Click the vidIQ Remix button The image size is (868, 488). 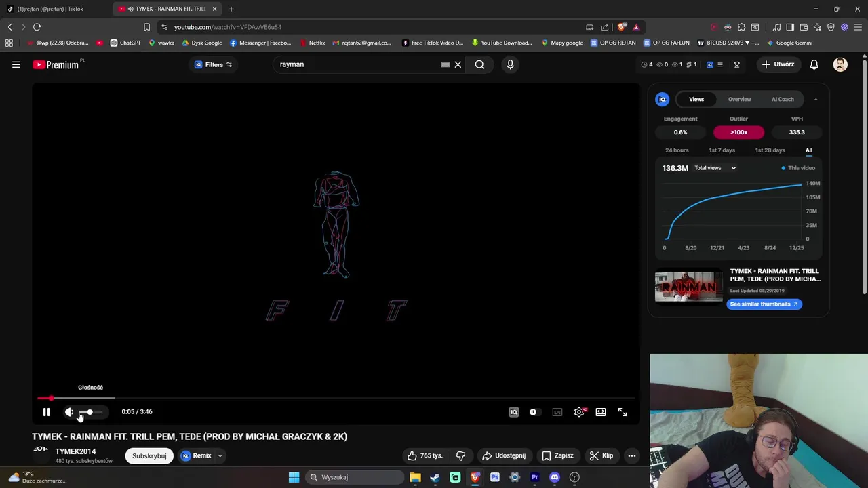(197, 455)
